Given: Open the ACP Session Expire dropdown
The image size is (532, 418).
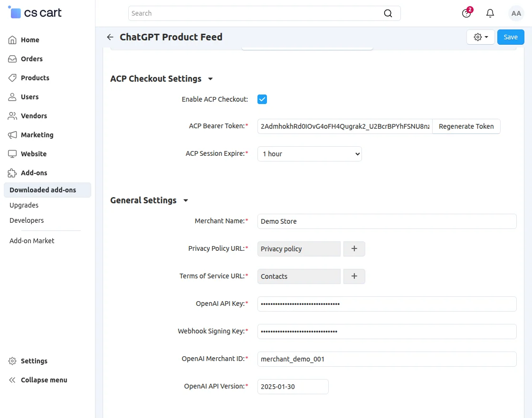Looking at the screenshot, I should [x=309, y=154].
